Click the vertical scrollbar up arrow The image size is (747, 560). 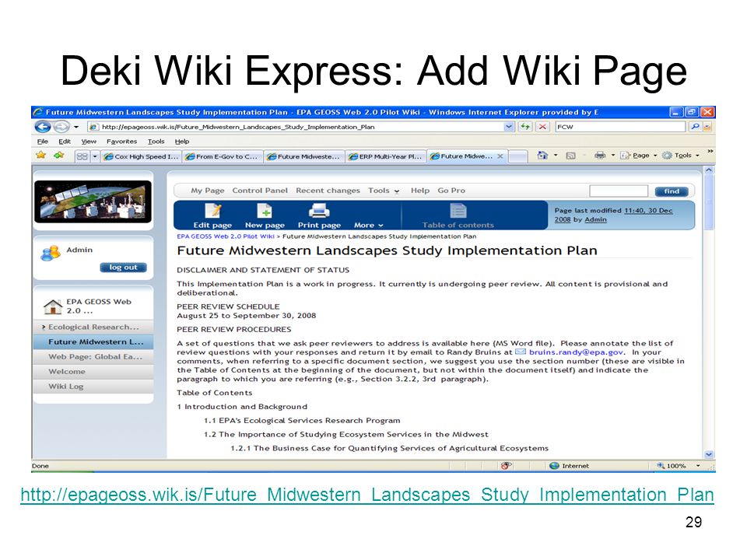(x=708, y=170)
